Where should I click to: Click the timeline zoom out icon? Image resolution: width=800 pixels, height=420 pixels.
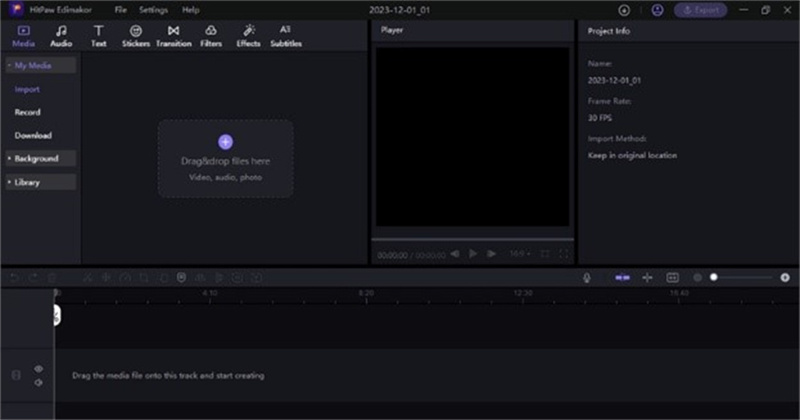click(x=697, y=278)
